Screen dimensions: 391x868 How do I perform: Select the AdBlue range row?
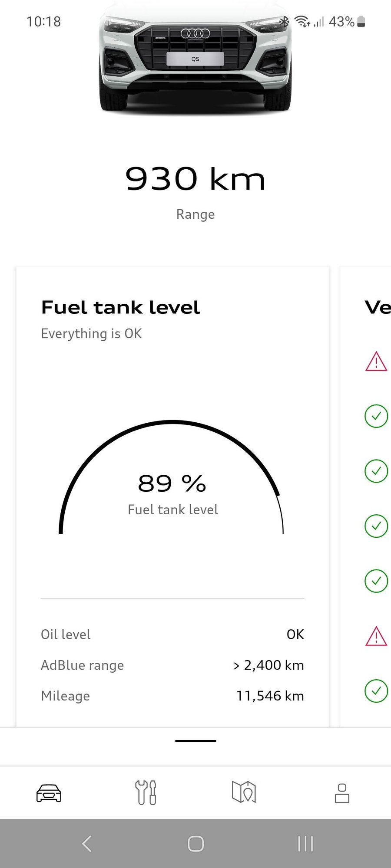click(x=172, y=665)
